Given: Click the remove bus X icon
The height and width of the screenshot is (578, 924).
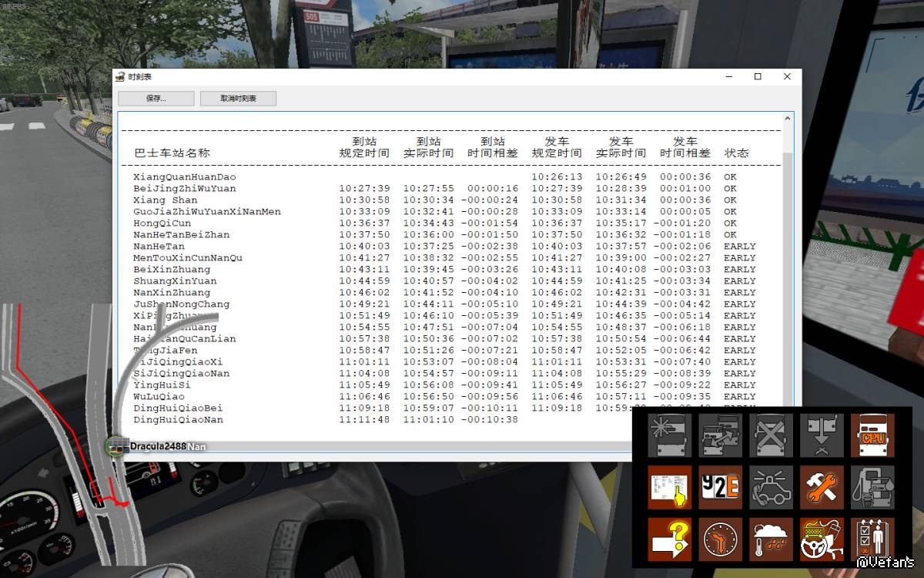Looking at the screenshot, I should pos(771,435).
